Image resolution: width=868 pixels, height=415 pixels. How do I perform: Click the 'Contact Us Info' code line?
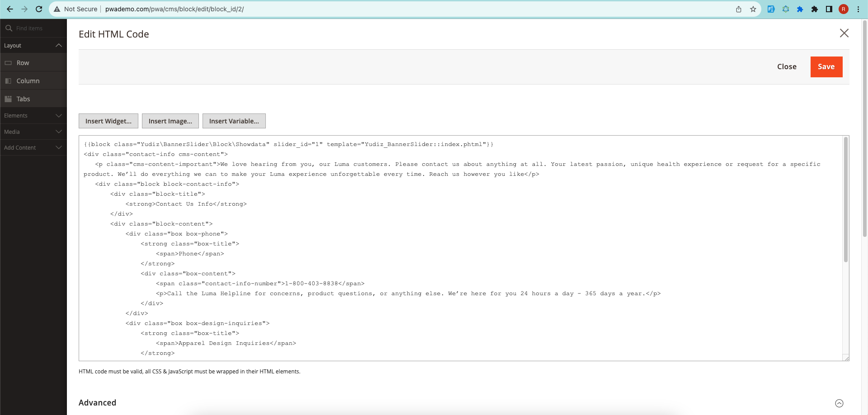coord(186,204)
